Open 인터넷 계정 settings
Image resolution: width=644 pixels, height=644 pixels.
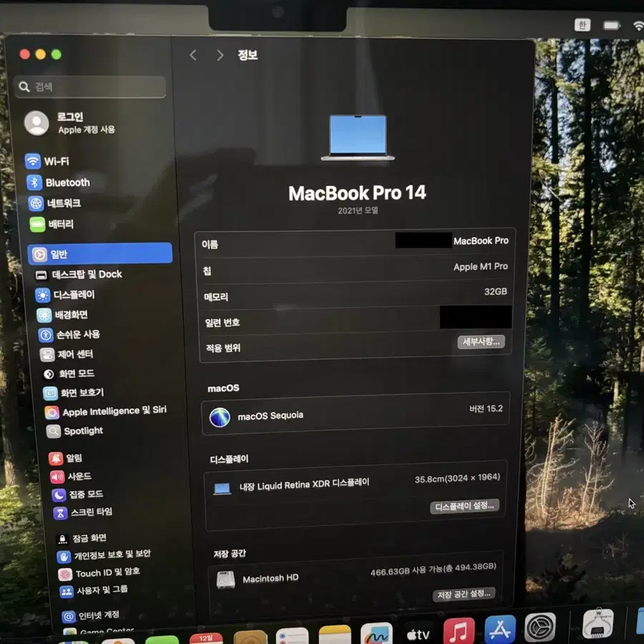click(x=91, y=615)
